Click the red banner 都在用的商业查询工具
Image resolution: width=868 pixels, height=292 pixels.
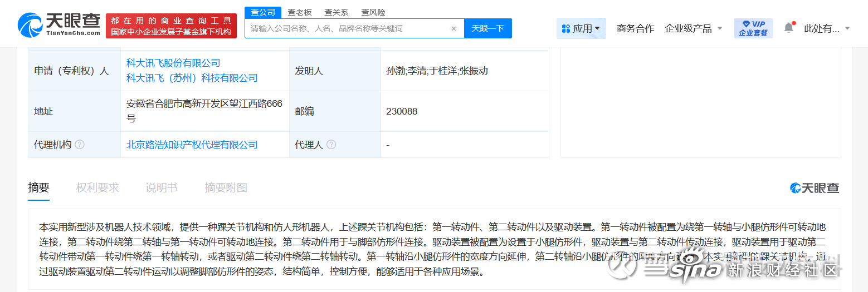click(x=171, y=26)
